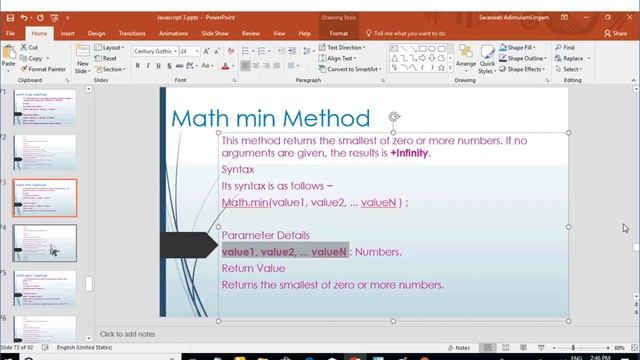Select the star shape in Shapes gallery
640x360 pixels.
pos(441,68)
